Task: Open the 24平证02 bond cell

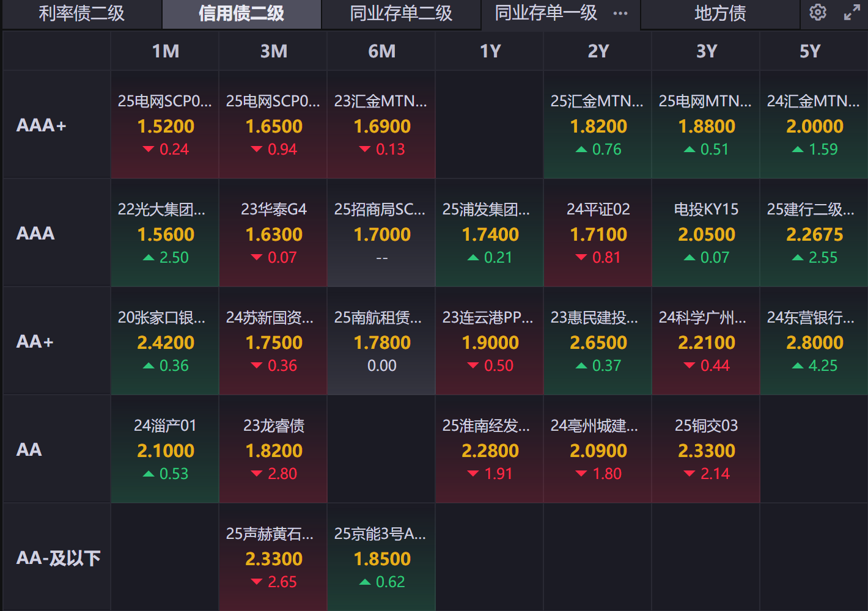Action: [x=598, y=233]
